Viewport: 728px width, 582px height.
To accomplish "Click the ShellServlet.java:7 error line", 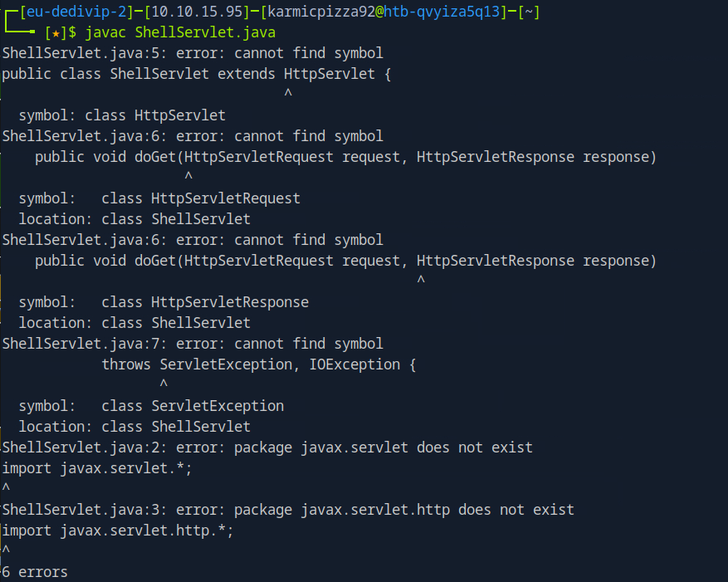I will [x=193, y=344].
